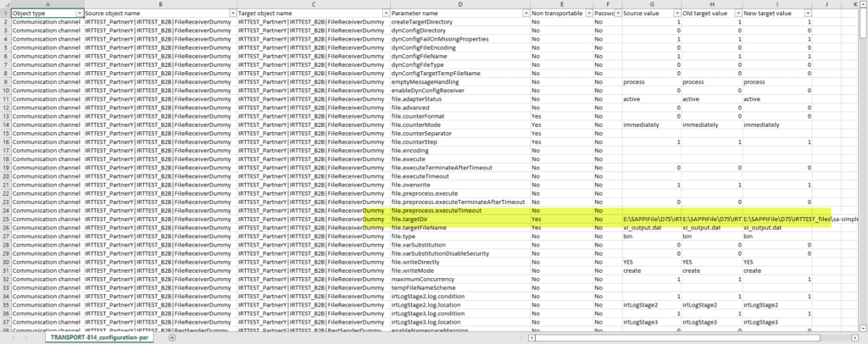Select cell irtLogStage2.log.location
This screenshot has height=344, width=868.
460,305
